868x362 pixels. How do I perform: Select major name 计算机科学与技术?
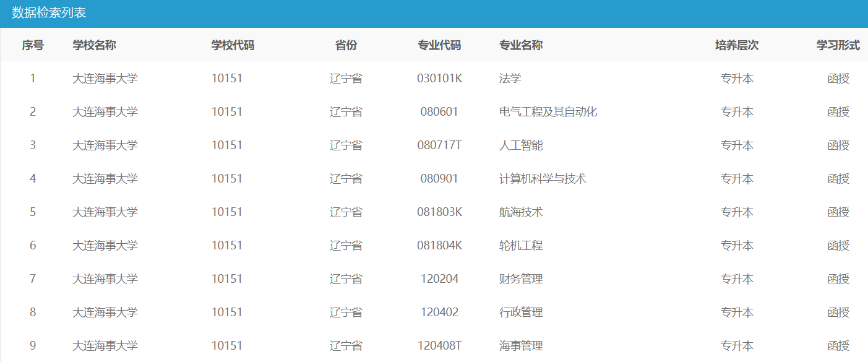click(x=543, y=179)
